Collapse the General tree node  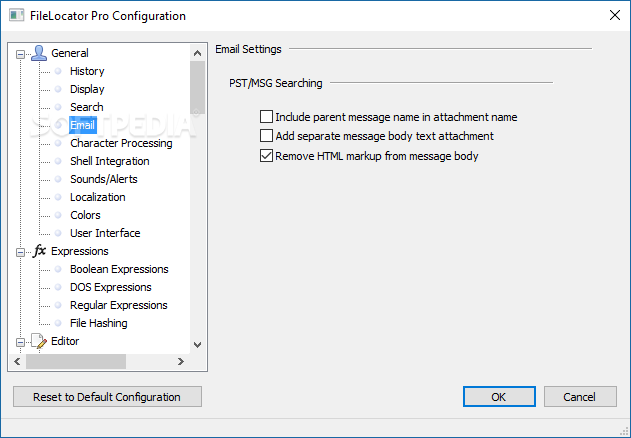(20, 54)
